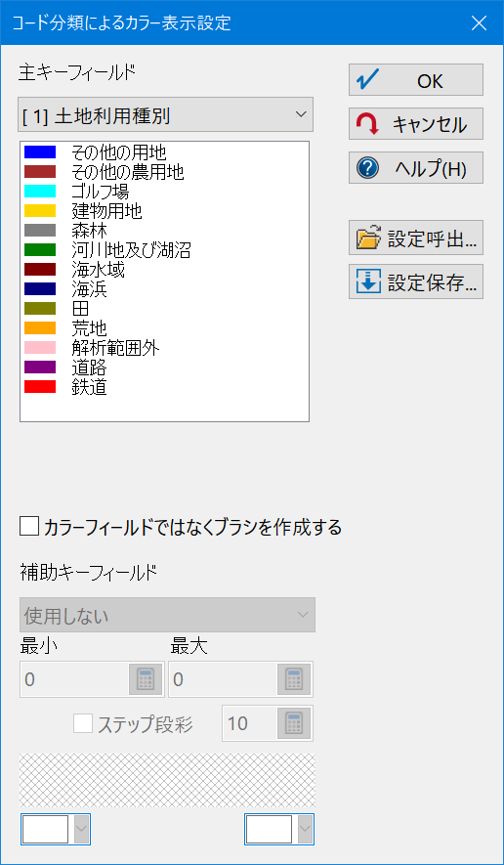Open the right gradient color dropdown arrow

[305, 829]
